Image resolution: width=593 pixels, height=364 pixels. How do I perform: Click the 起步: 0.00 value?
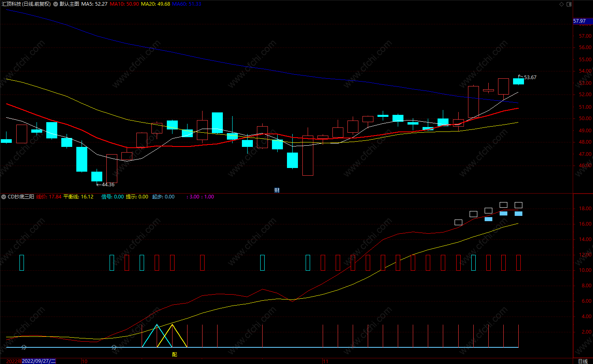(163, 197)
